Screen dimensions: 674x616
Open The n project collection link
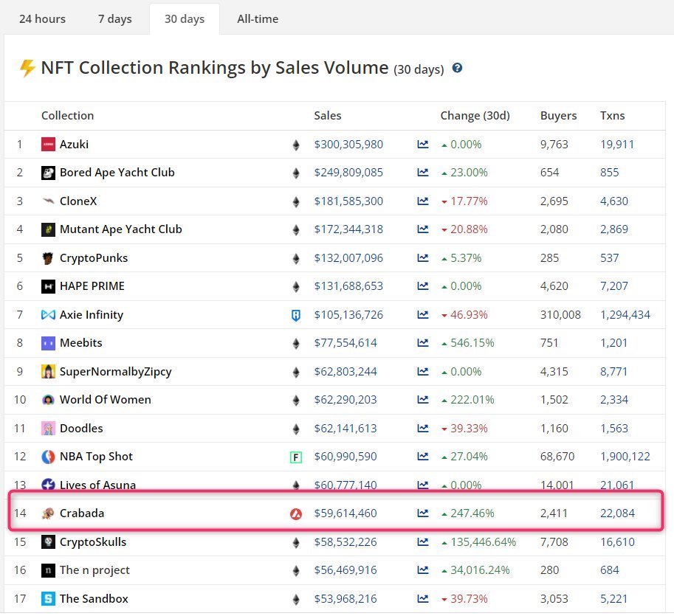pyautogui.click(x=94, y=570)
